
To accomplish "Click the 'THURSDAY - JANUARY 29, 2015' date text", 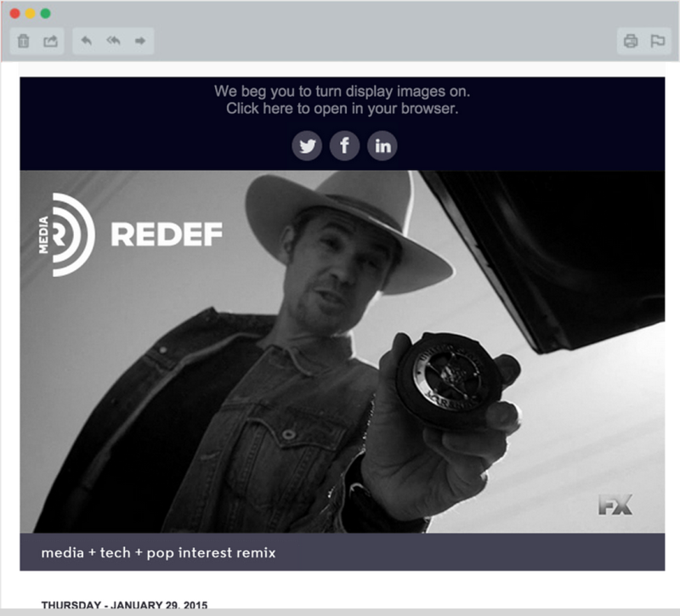I will click(x=124, y=605).
